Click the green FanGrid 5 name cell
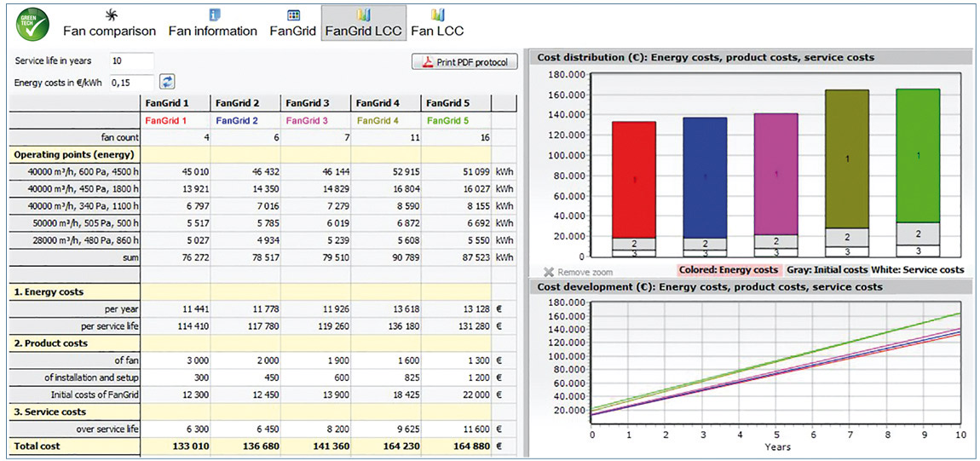Viewport: 980px width, 461px height. coord(456,120)
